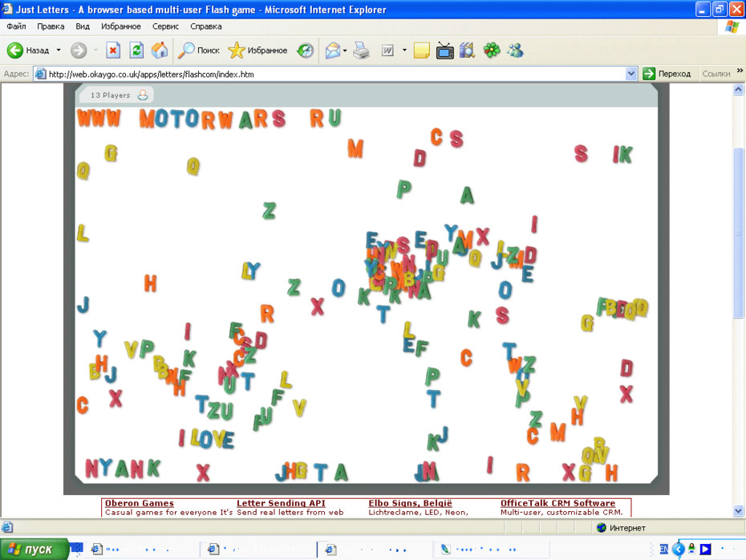Edit the page with the Word icon
Viewport: 746px width, 560px height.
pos(387,50)
